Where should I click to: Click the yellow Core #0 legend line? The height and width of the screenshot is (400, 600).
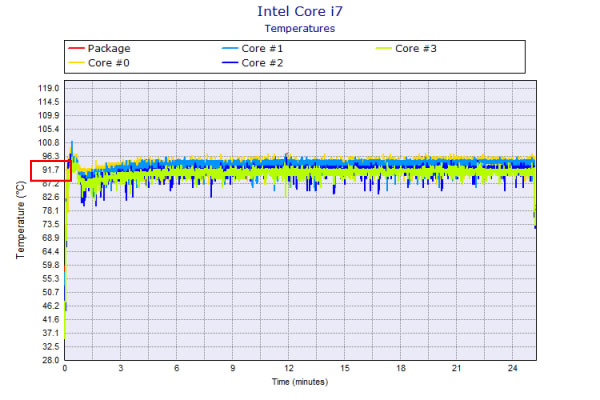click(76, 62)
